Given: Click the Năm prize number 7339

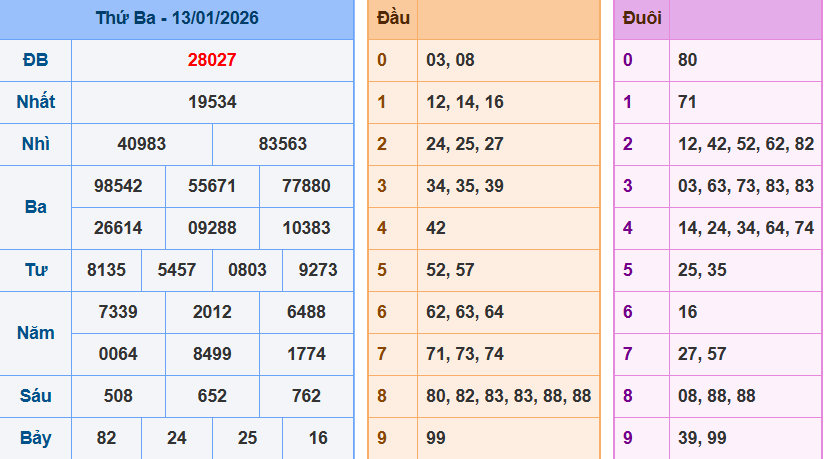Looking at the screenshot, I should tap(118, 312).
